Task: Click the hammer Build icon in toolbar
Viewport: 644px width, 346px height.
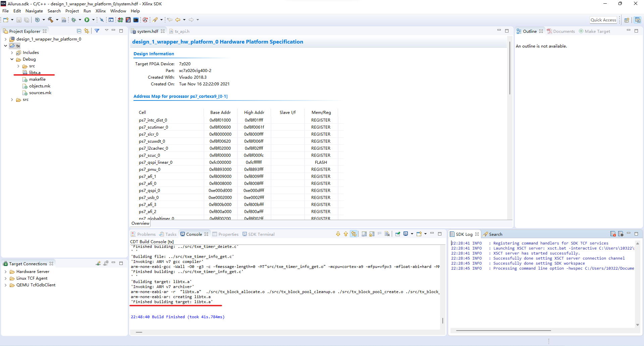Action: (x=51, y=20)
